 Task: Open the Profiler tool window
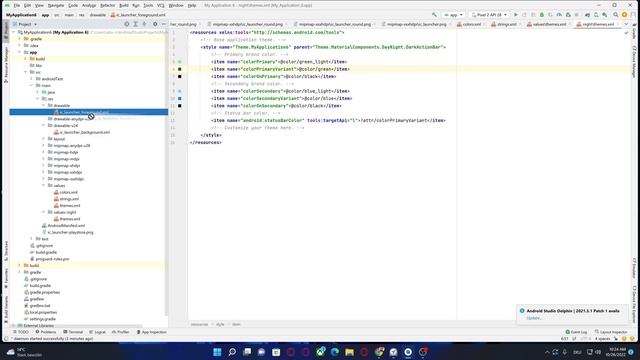(x=120, y=332)
